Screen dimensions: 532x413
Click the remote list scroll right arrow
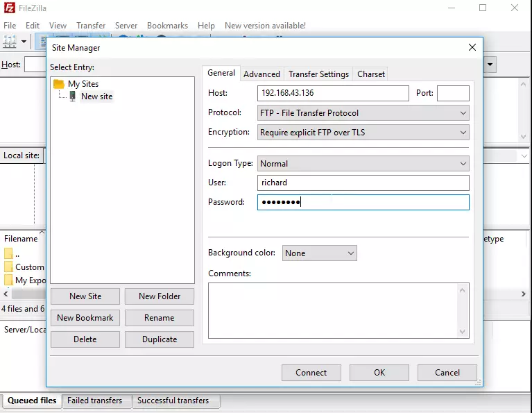point(523,294)
